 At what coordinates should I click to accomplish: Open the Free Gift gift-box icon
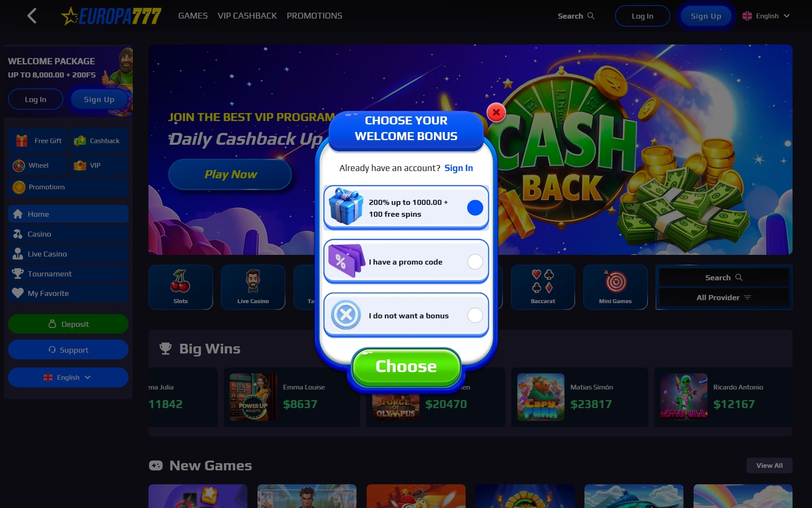22,141
